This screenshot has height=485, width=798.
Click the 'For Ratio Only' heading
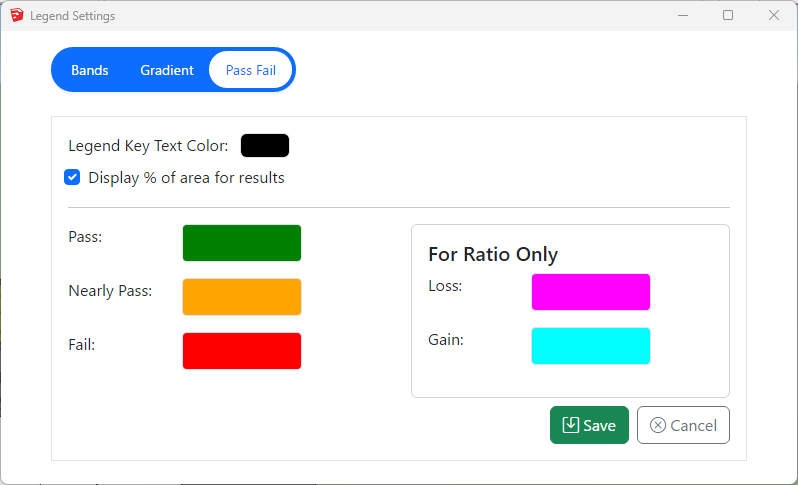(493, 254)
